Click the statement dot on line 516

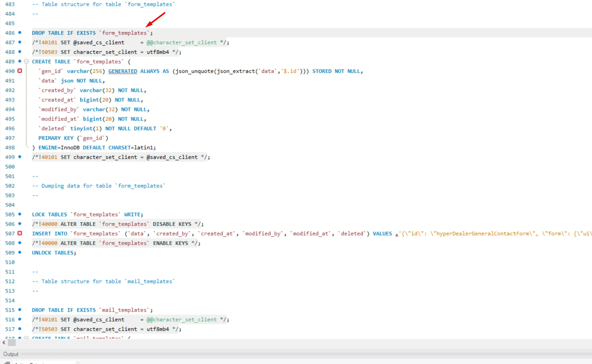click(20, 319)
